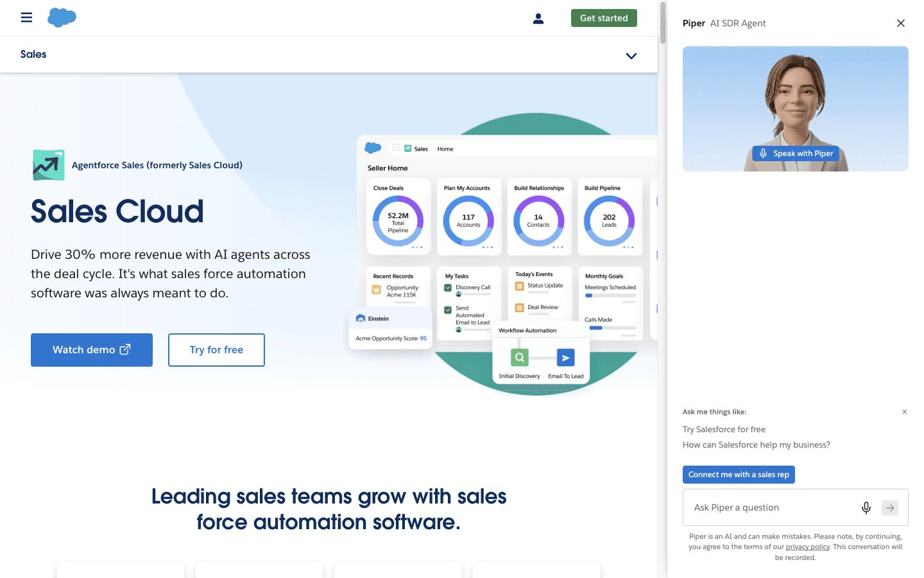Click the Initial Discovery search icon
924x578 pixels.
(x=520, y=357)
